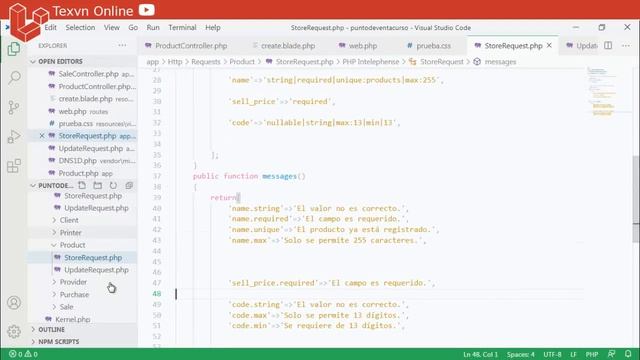This screenshot has height=360, width=640.
Task: Click the feedback icon in status bar
Action: 611,354
